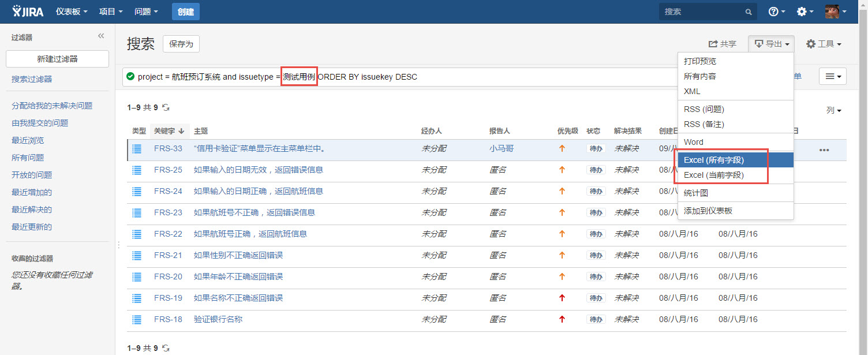The height and width of the screenshot is (355, 868).
Task: Open the actions ellipsis for FRS-33
Action: coord(824,150)
